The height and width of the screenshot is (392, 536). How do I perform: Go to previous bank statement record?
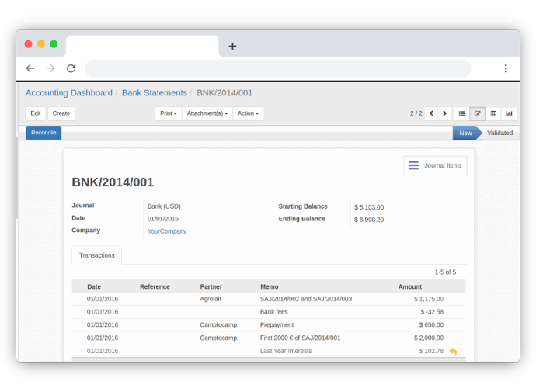tap(431, 113)
